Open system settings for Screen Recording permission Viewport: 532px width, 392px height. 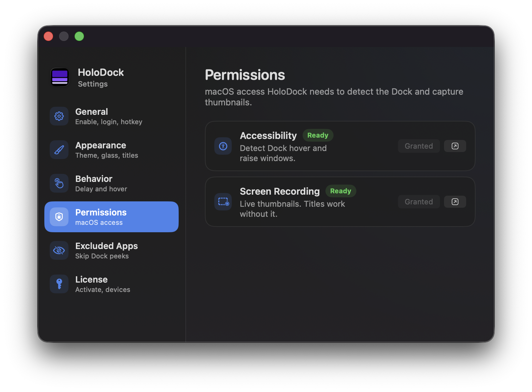click(x=455, y=202)
